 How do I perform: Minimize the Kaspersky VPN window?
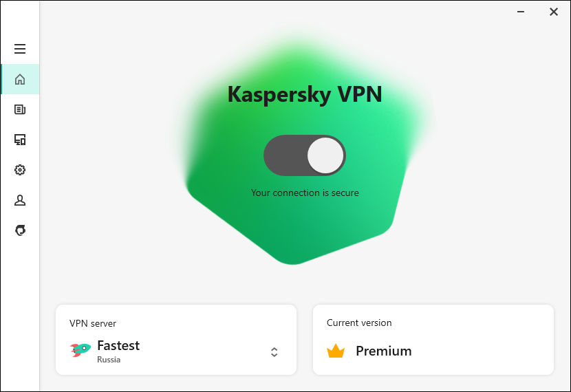pyautogui.click(x=522, y=12)
